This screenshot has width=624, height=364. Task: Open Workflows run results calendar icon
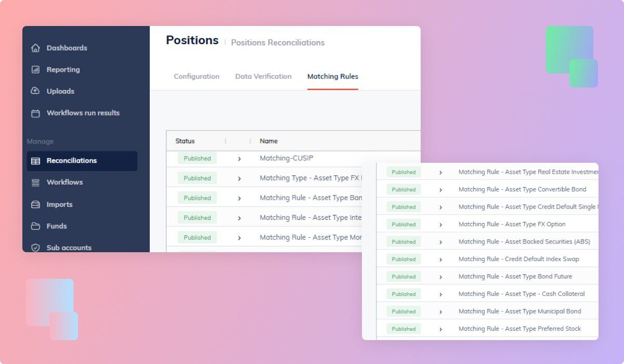(x=35, y=113)
